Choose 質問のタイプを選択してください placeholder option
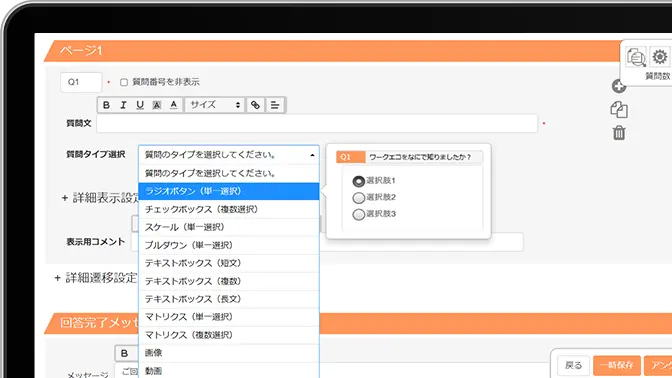Image resolution: width=672 pixels, height=378 pixels. pyautogui.click(x=229, y=173)
